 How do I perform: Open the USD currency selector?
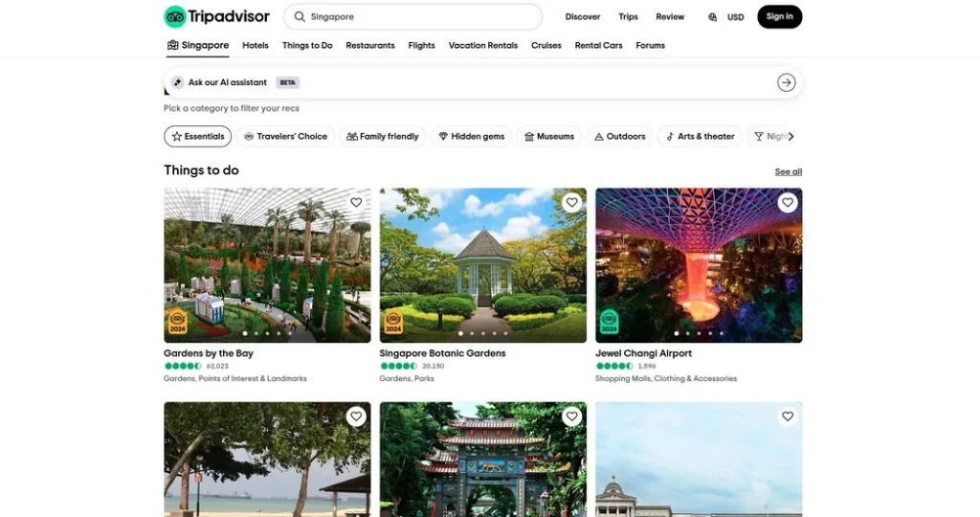(x=736, y=17)
